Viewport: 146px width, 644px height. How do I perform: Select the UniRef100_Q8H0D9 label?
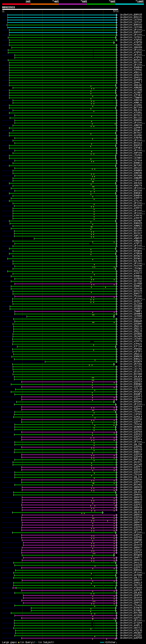pos(131,47)
